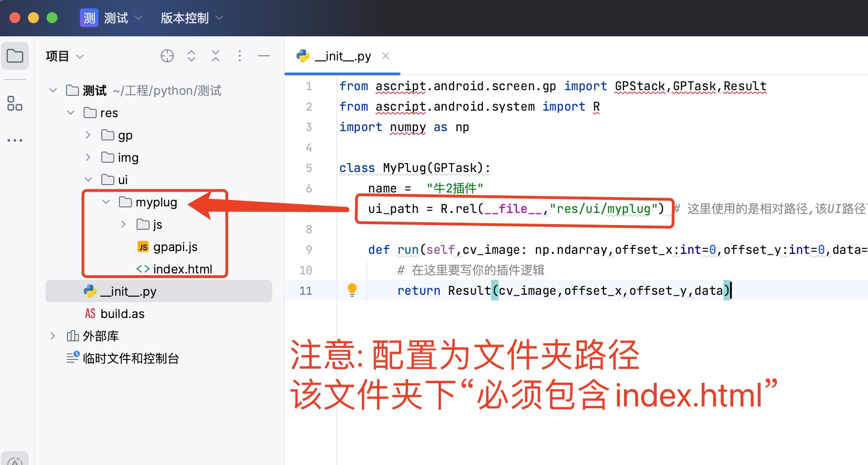Screen dimensions: 868x465
Task: Click the "牛2插件" string on line 6
Action: 455,188
